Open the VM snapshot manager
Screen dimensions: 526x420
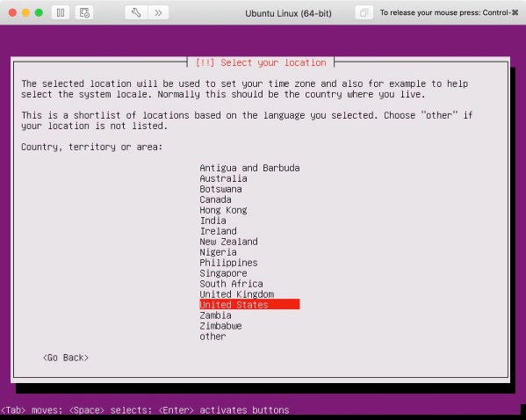tap(84, 13)
